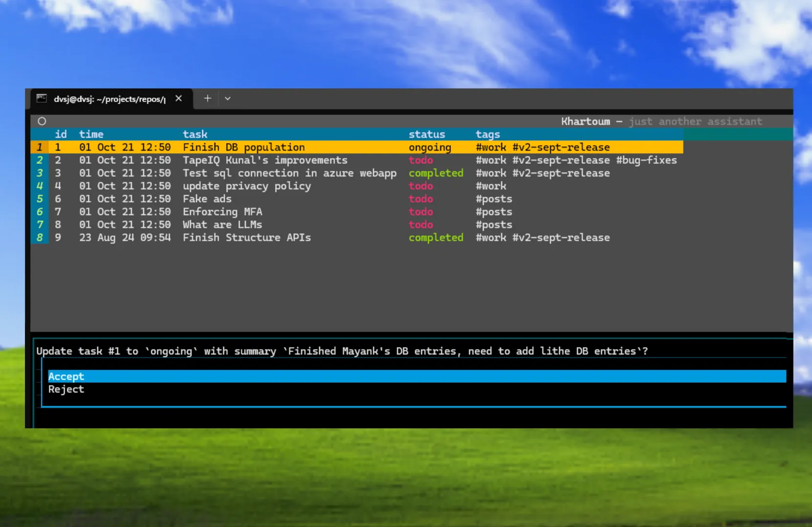The height and width of the screenshot is (527, 812).
Task: Click 'todo' status of Fake ads
Action: pyautogui.click(x=421, y=198)
